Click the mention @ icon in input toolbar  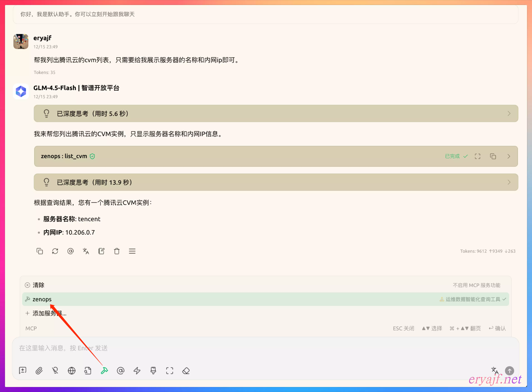[121, 370]
